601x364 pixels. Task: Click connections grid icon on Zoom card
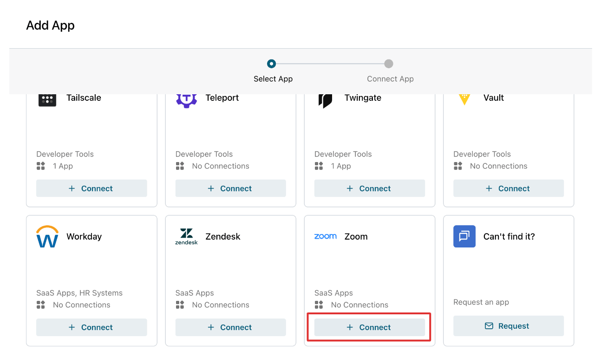click(x=319, y=305)
